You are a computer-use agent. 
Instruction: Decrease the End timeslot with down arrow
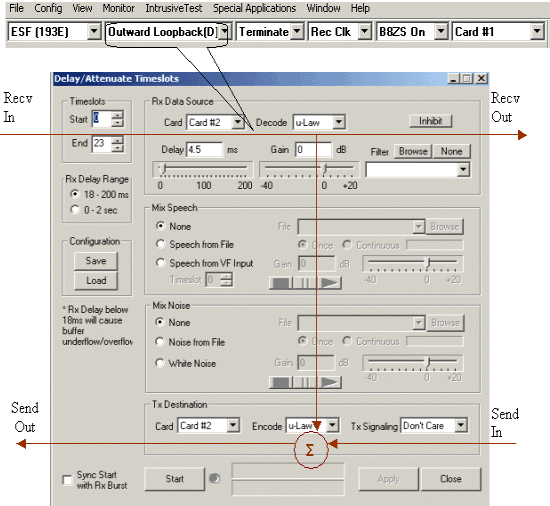coord(118,148)
